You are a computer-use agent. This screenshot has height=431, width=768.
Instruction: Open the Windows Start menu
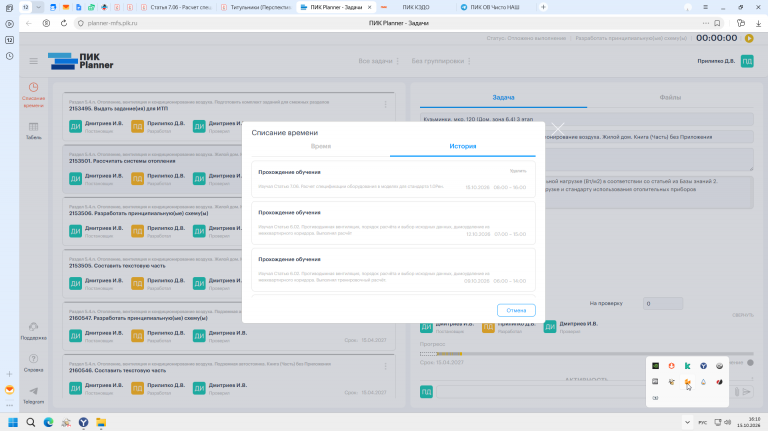tap(13, 422)
